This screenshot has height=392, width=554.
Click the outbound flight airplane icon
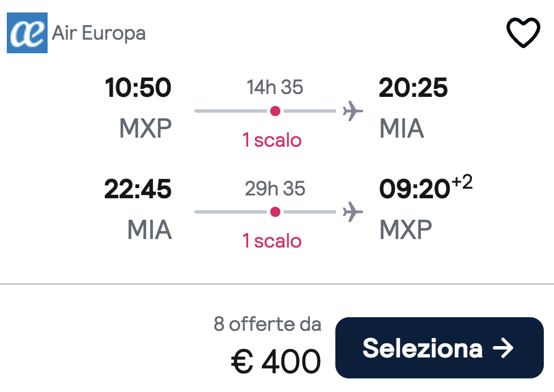pyautogui.click(x=352, y=111)
